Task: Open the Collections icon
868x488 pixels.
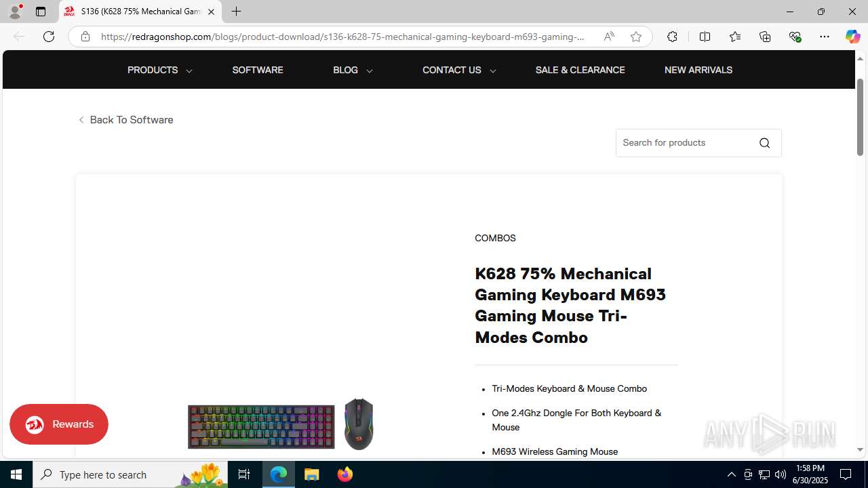Action: [765, 37]
